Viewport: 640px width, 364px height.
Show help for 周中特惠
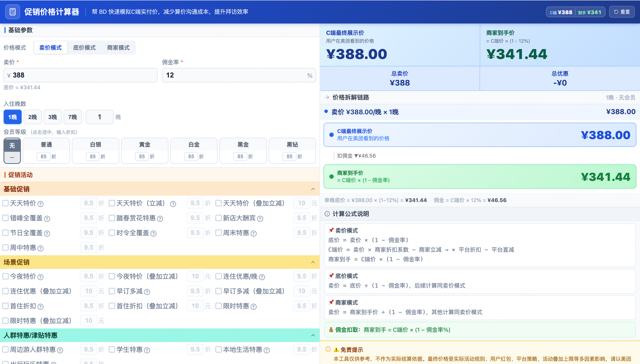click(40, 248)
